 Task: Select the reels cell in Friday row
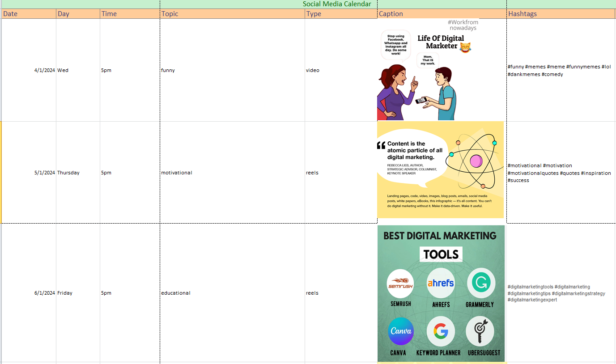click(341, 293)
